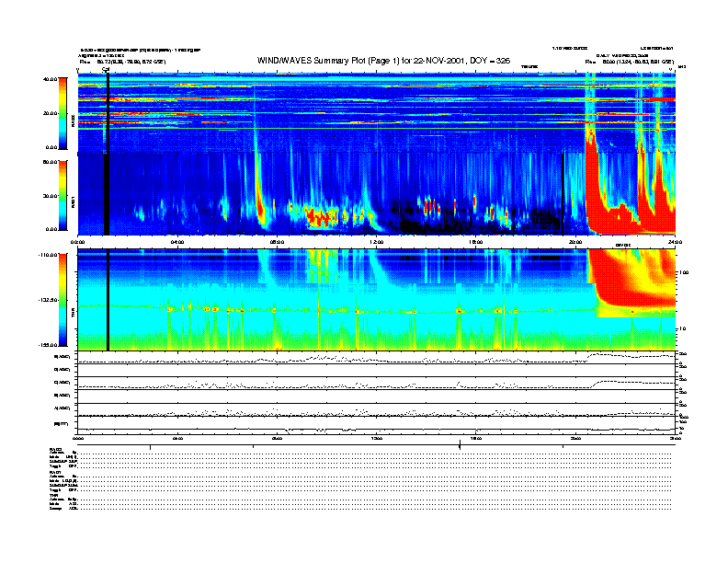
Task: Select the -132.50 label on TNR scale
Action: [x=49, y=300]
